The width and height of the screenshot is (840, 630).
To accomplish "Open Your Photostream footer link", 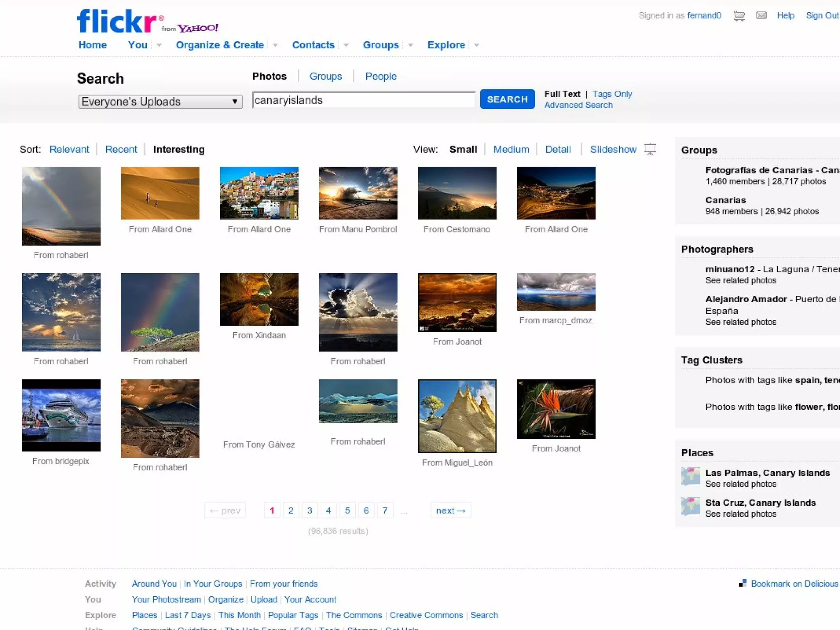I will [166, 599].
